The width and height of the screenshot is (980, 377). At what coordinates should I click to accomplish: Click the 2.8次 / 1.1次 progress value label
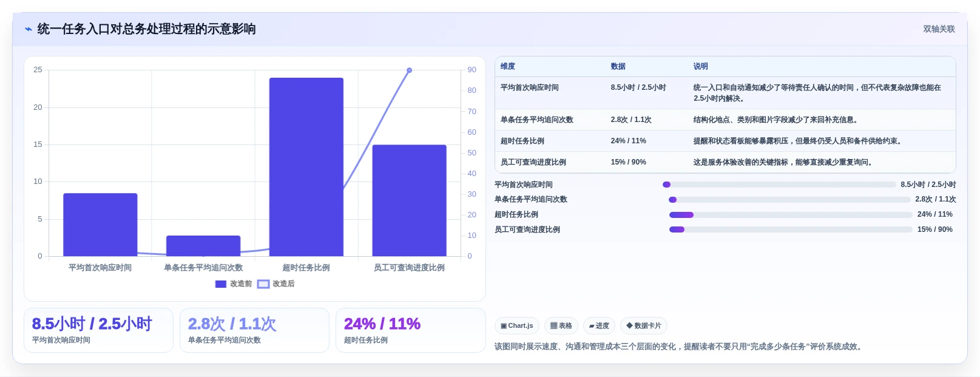tap(936, 199)
